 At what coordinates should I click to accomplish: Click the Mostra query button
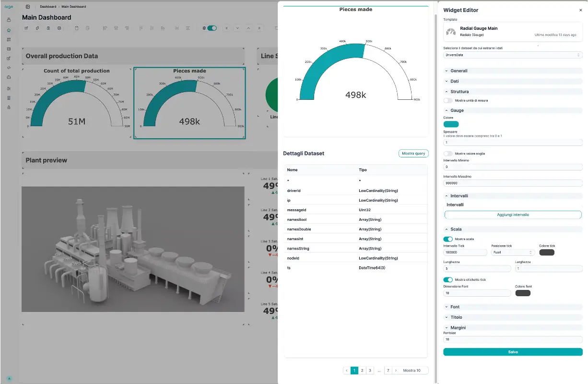click(x=413, y=154)
